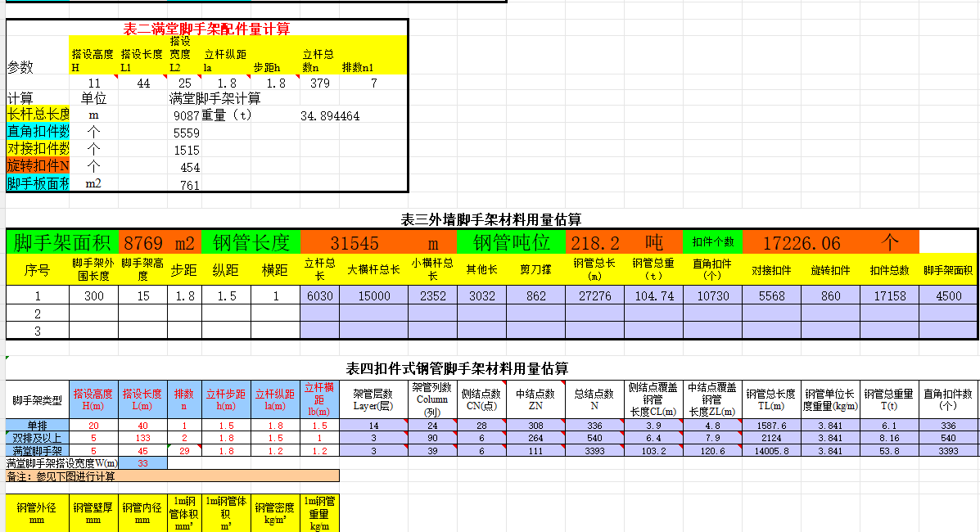Select the 立杆总数n header cell
980x532 pixels.
pos(320,56)
